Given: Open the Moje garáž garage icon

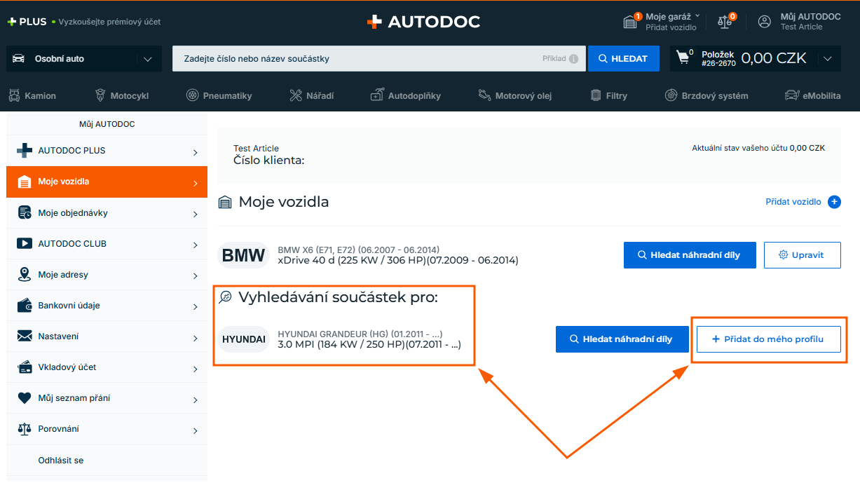Looking at the screenshot, I should [x=630, y=22].
